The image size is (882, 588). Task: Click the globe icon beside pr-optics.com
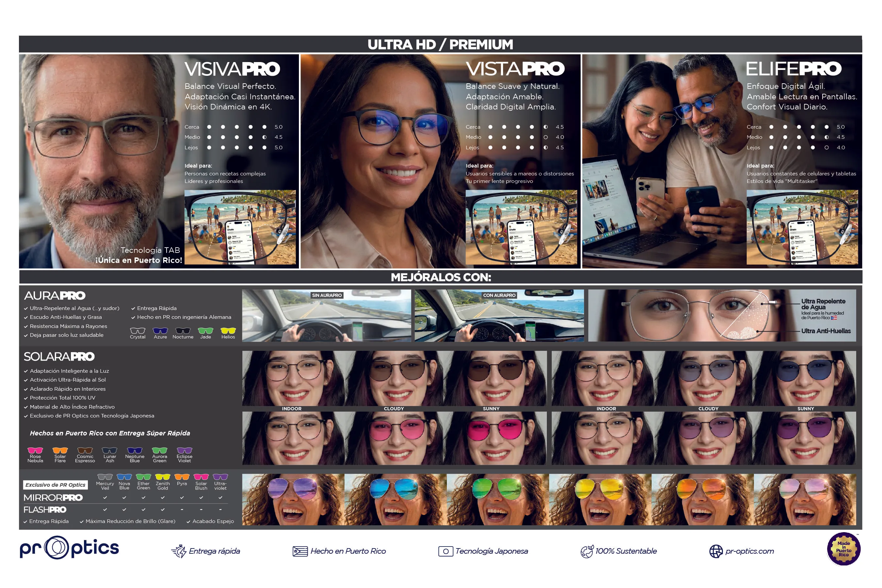[x=716, y=551]
